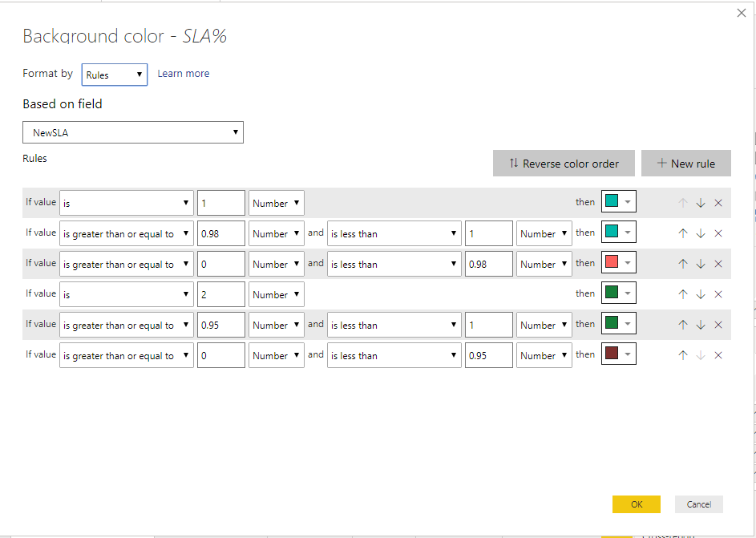
Task: Open first operator dropdown of 0 to 0.98 rule
Action: pyautogui.click(x=127, y=264)
